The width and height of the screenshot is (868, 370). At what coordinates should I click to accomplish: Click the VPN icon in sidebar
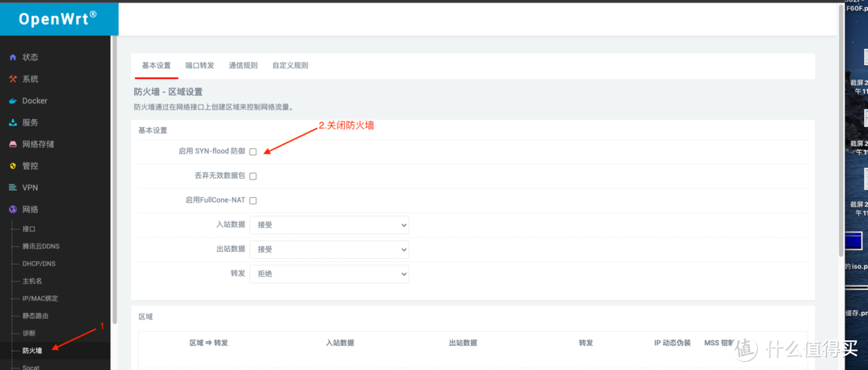click(13, 187)
